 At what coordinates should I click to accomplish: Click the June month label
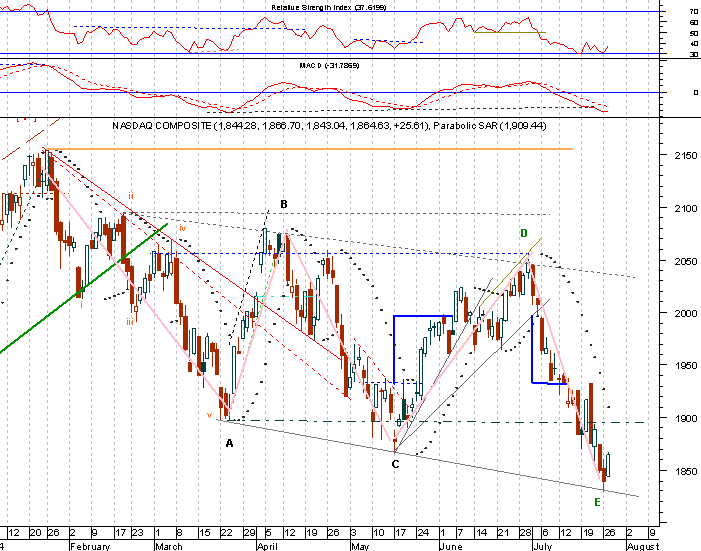(451, 547)
